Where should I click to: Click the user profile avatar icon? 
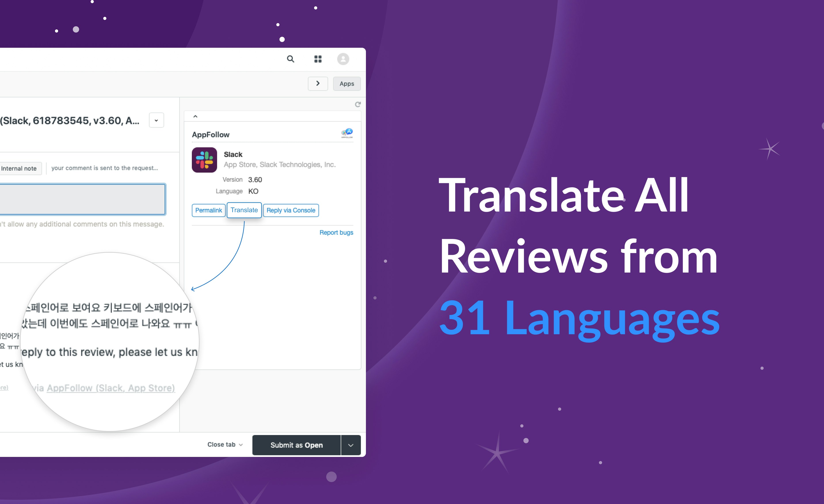pos(343,59)
